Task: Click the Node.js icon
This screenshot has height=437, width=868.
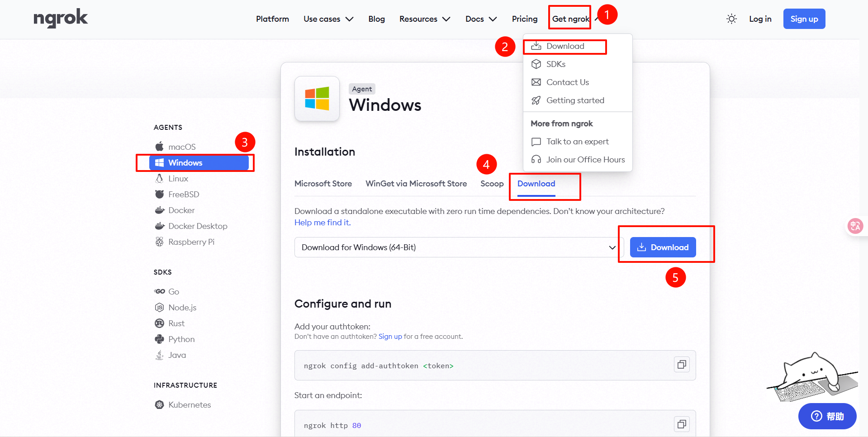Action: click(x=159, y=307)
